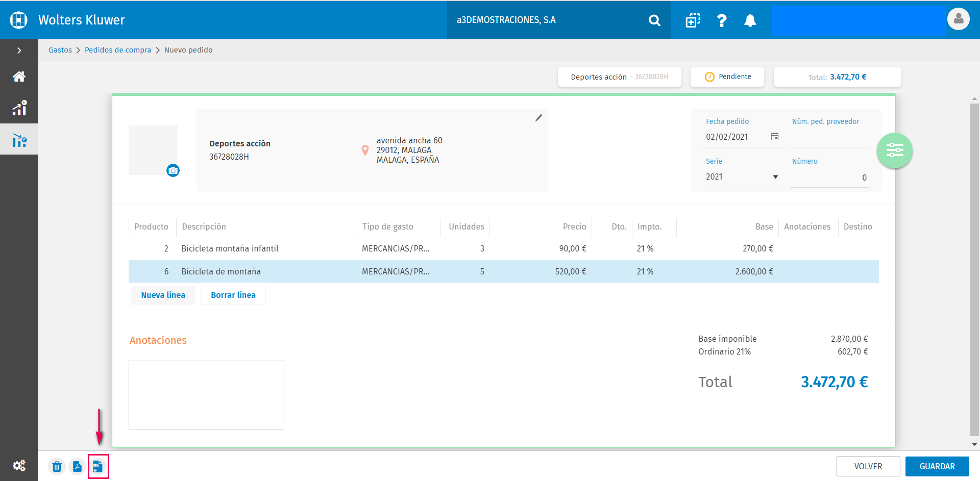Click the GUARDAR button
The height and width of the screenshot is (481, 980).
coord(937,466)
